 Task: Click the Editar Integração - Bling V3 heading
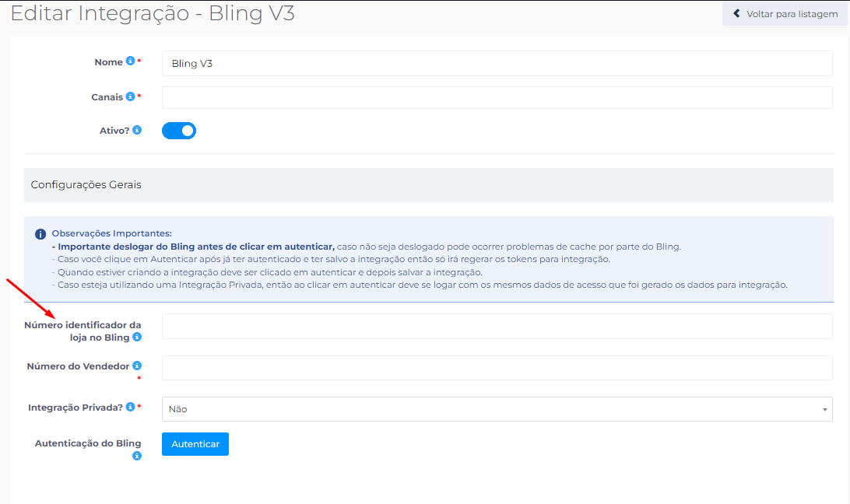coord(153,13)
